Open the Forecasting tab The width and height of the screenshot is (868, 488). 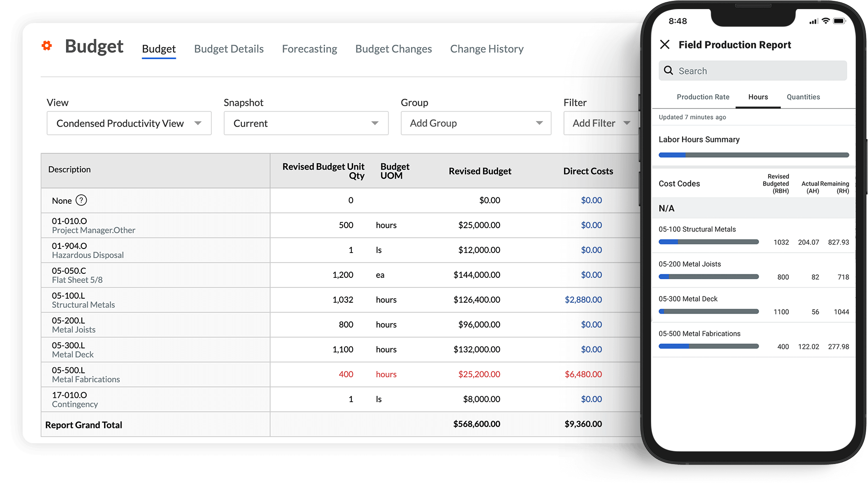tap(309, 49)
